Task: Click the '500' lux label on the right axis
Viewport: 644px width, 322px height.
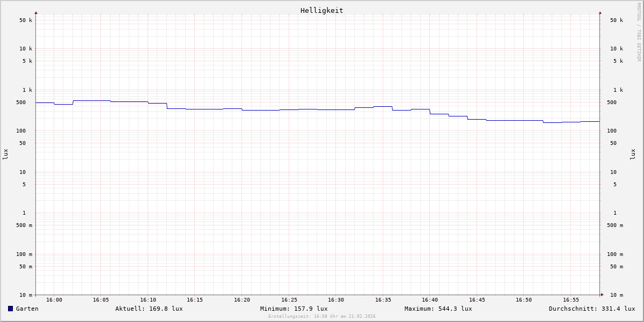Action: (x=612, y=103)
